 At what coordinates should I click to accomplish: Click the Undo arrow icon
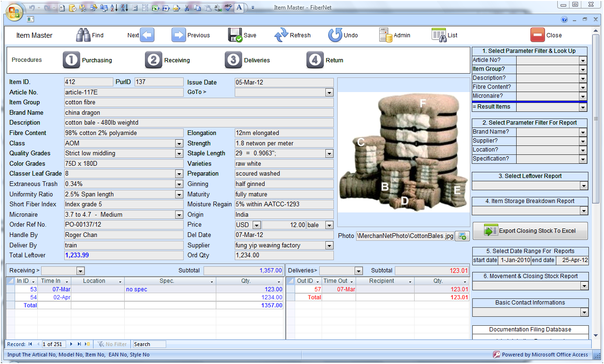coord(335,35)
